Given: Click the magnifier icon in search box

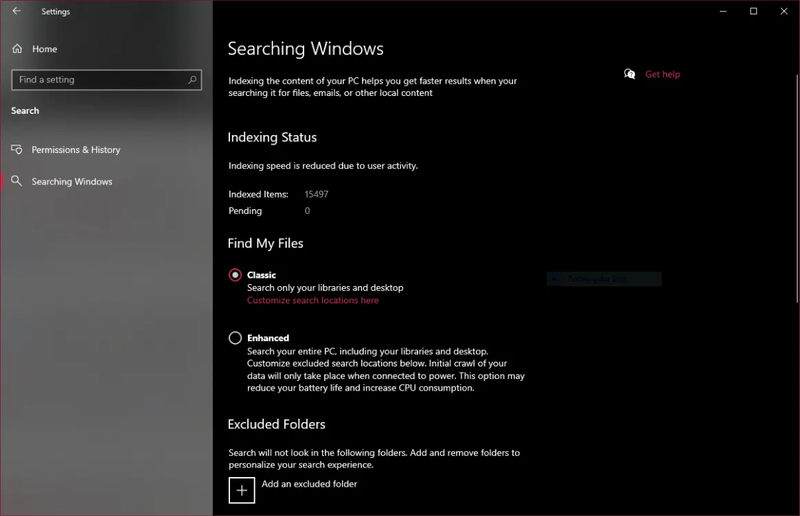Looking at the screenshot, I should click(x=192, y=80).
